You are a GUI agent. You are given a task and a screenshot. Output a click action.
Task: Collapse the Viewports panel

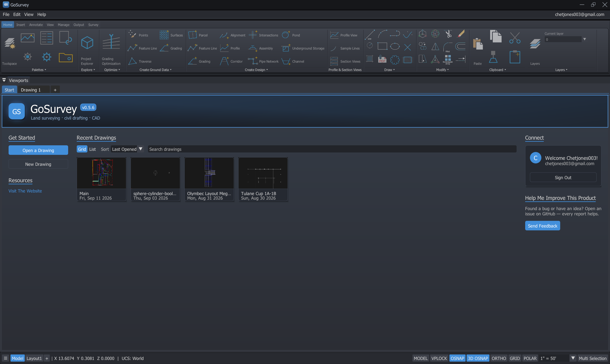[4, 80]
